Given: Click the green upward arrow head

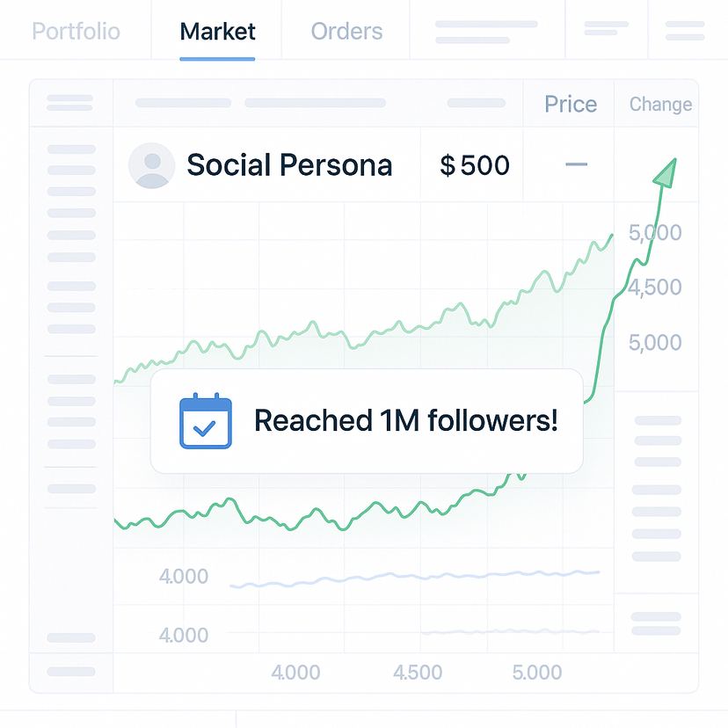Looking at the screenshot, I should pos(666,171).
